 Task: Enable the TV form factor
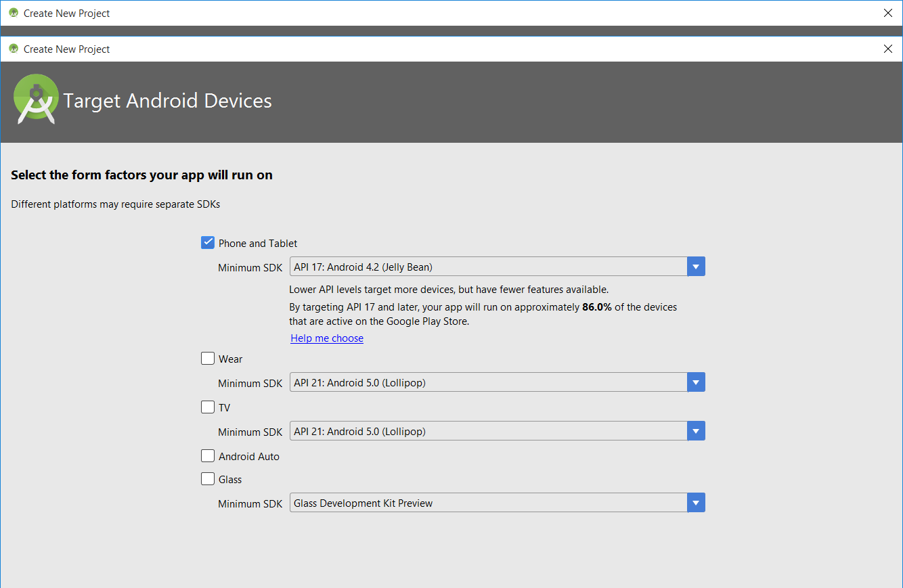[207, 407]
